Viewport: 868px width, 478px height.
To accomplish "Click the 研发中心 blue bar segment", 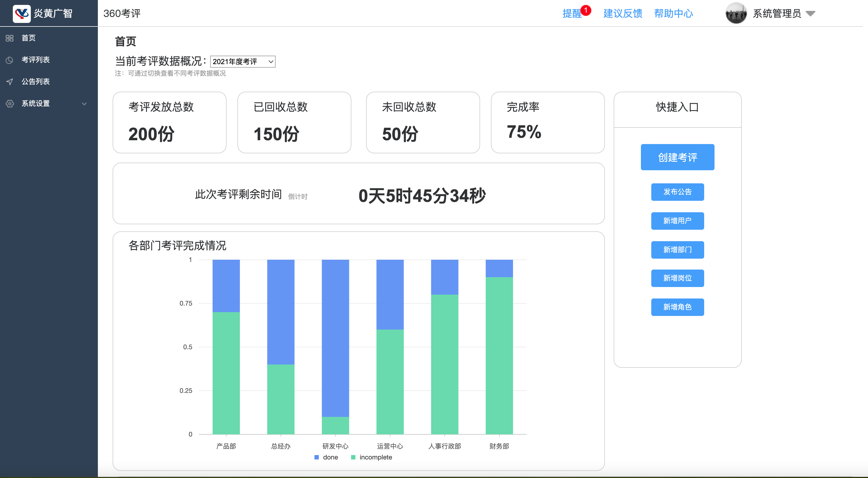I will coord(335,338).
